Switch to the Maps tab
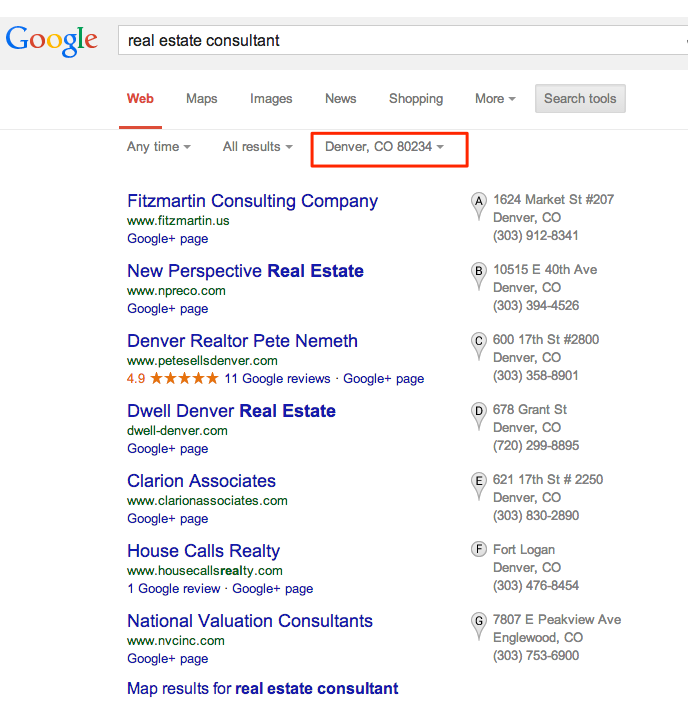Screen dimensions: 688x704 point(202,98)
